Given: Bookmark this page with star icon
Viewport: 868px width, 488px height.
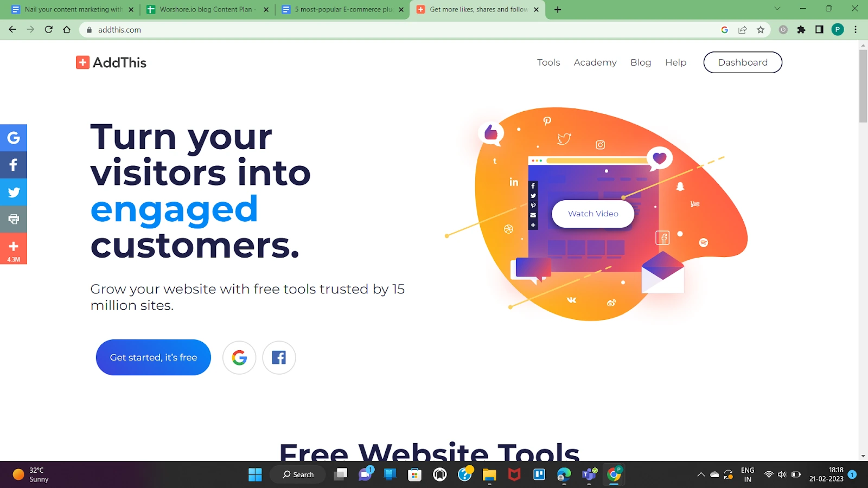Looking at the screenshot, I should click(x=761, y=30).
